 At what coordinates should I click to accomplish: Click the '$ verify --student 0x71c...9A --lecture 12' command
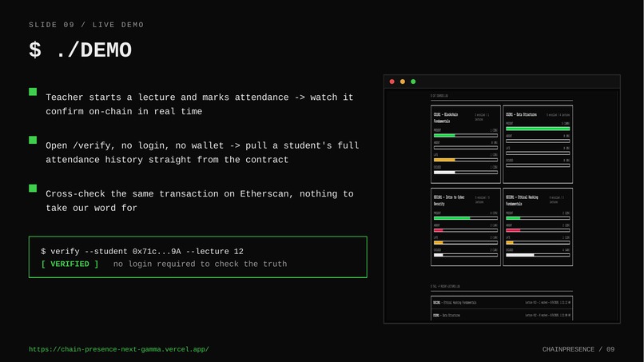[142, 251]
